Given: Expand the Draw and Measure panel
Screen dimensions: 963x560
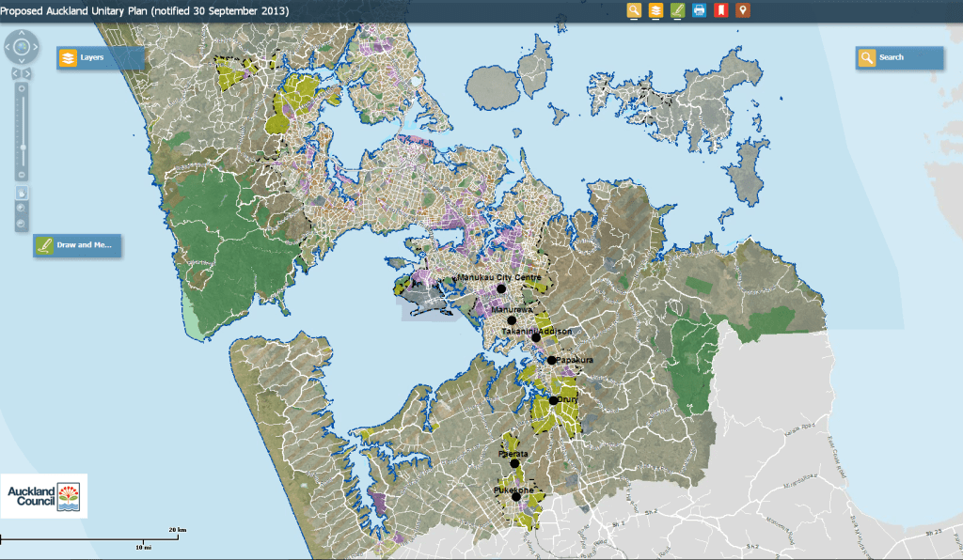Looking at the screenshot, I should (77, 246).
